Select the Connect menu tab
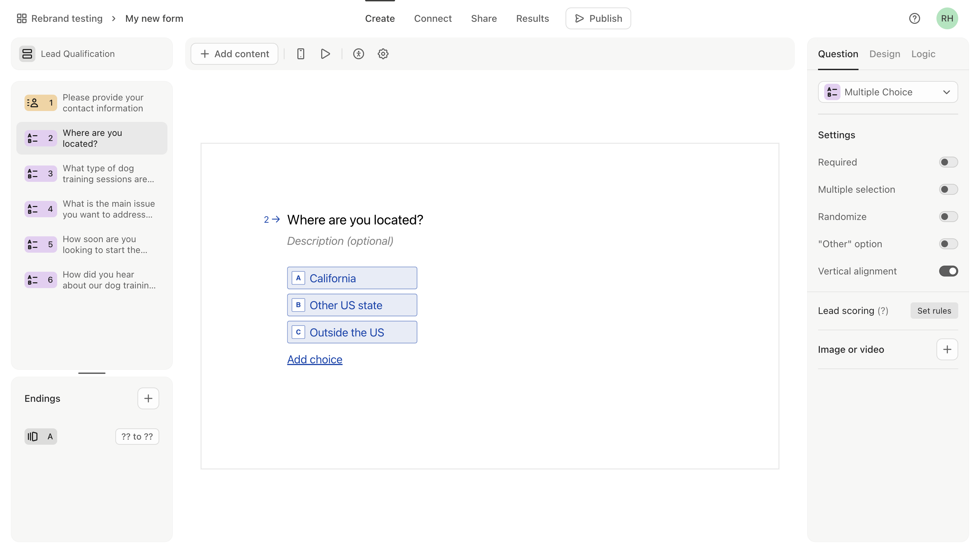The height and width of the screenshot is (553, 980). click(433, 19)
